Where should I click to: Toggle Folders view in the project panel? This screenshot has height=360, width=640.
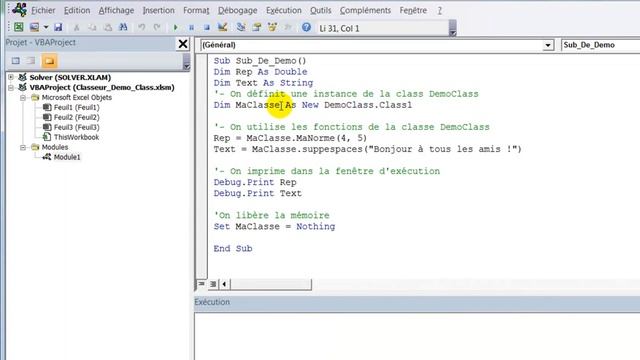click(49, 61)
